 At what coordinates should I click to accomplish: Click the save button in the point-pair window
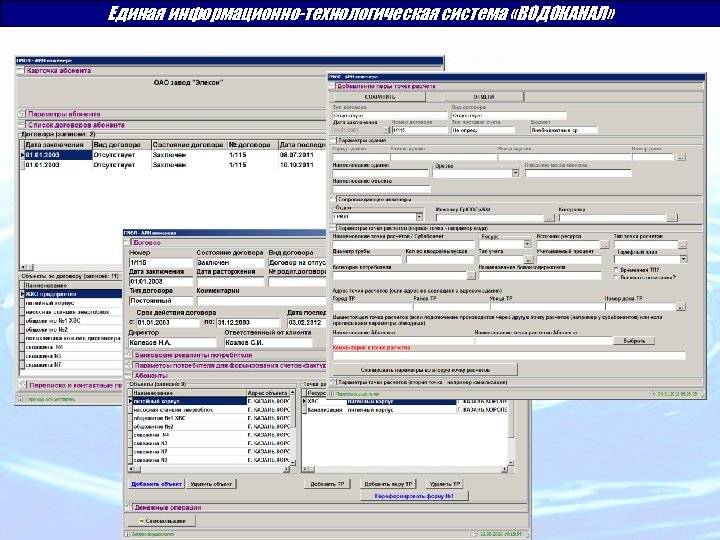click(378, 97)
